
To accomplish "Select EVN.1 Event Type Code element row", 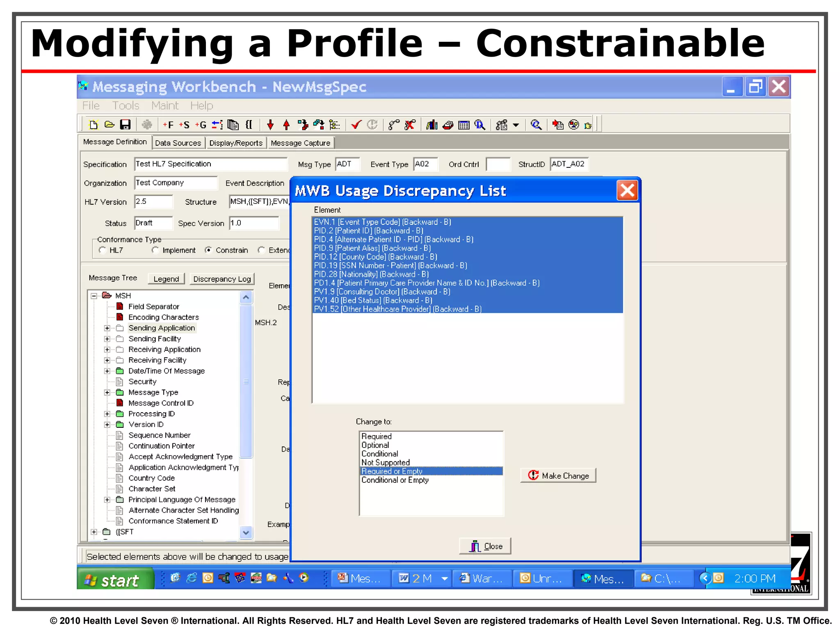I will coord(468,222).
